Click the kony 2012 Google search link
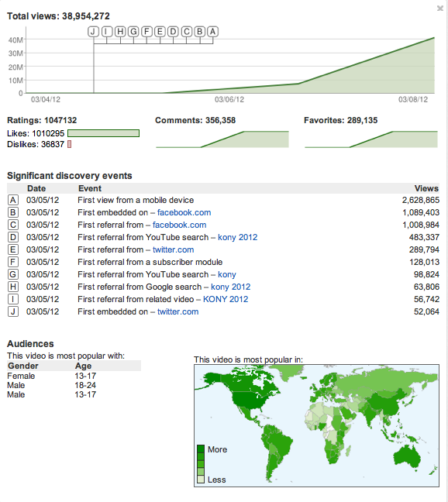The image size is (448, 502). click(230, 287)
